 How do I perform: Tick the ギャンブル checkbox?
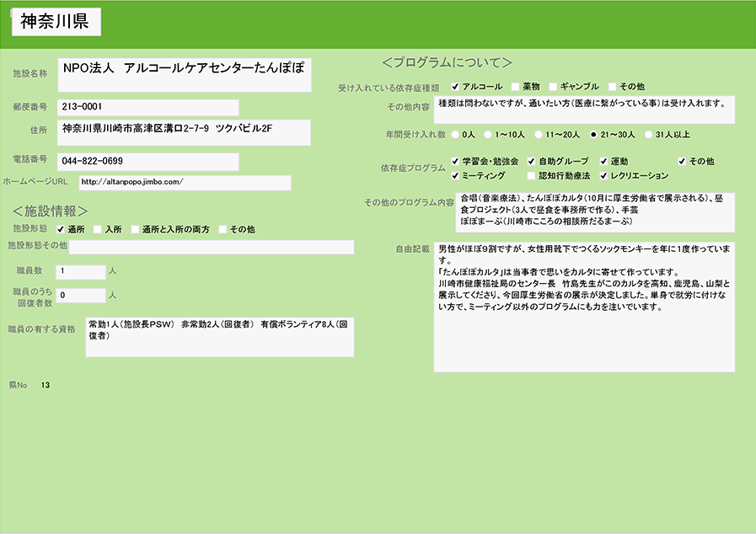click(x=554, y=87)
